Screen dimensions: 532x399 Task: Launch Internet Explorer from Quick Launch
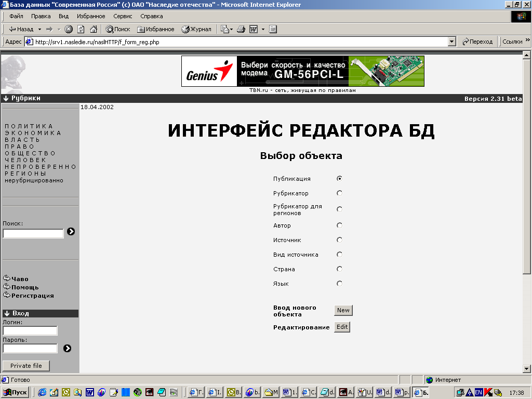42,392
